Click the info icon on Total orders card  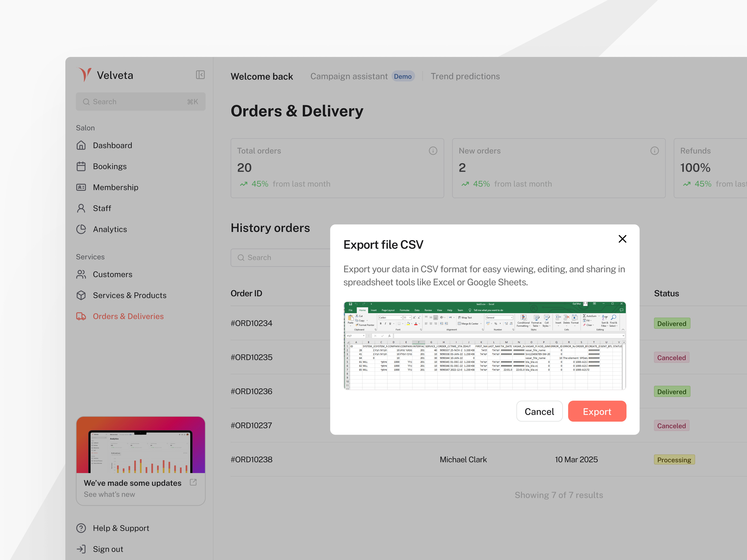tap(433, 150)
